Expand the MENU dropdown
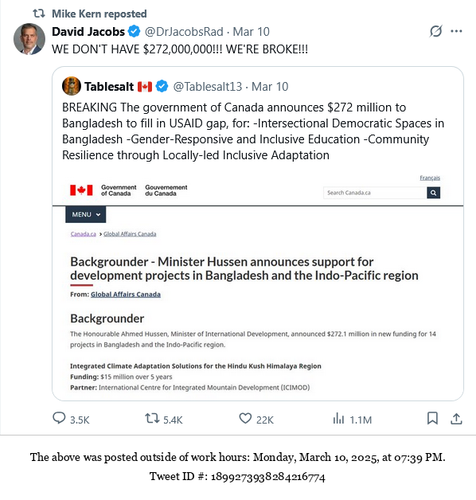476x500 pixels. [x=86, y=214]
